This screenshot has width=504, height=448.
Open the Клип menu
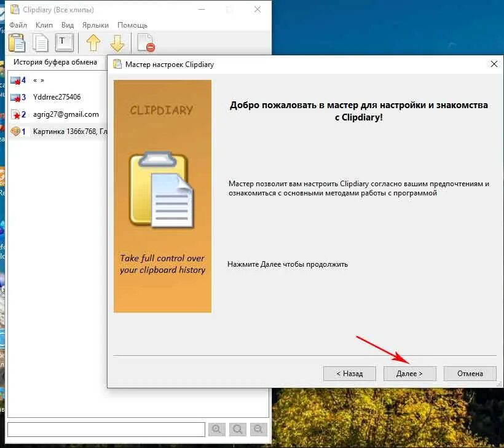[x=44, y=25]
